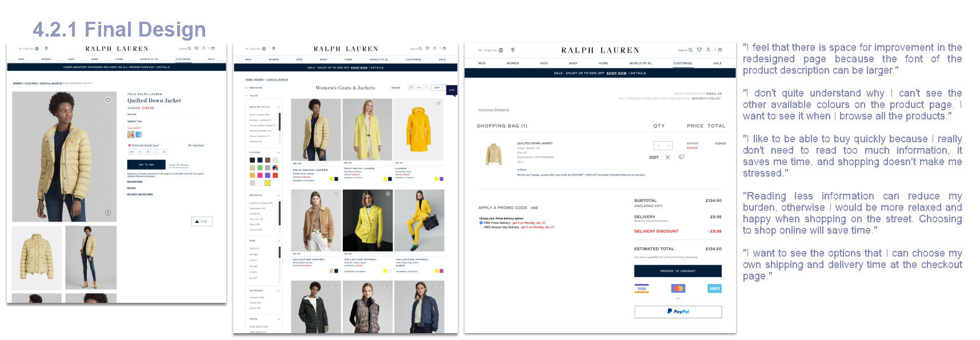Add a promo code link
Screen dimensions: 980x340
534,207
